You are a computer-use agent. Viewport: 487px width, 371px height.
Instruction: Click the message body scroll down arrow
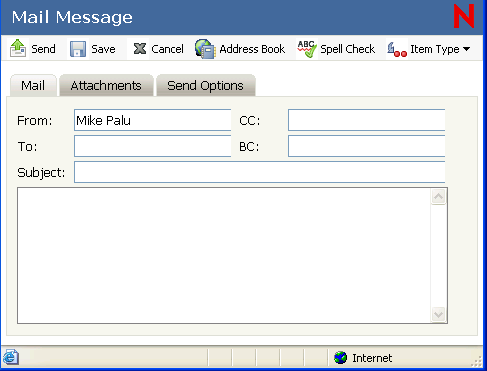(438, 314)
